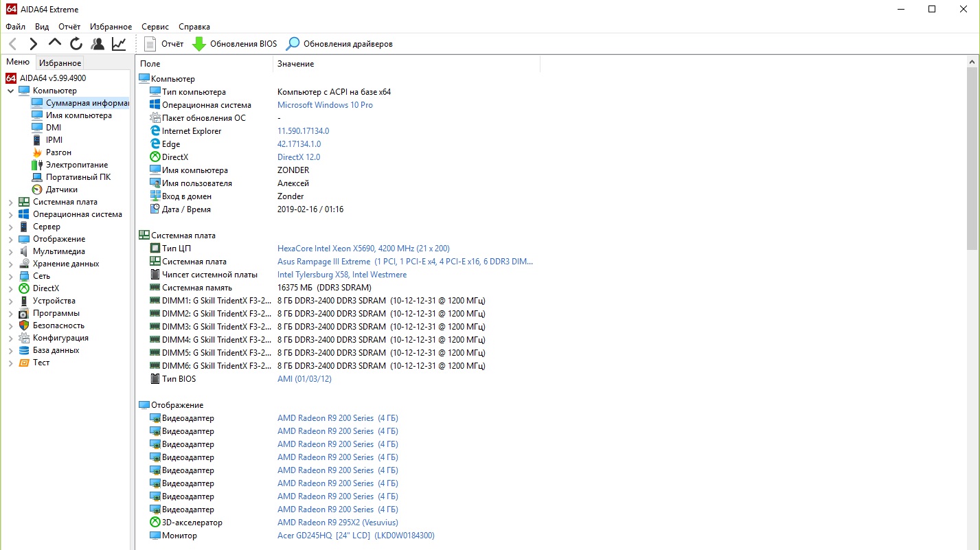This screenshot has height=550, width=980.
Task: Click the magnifier Обновления драйверов icon
Action: pyautogui.click(x=293, y=44)
